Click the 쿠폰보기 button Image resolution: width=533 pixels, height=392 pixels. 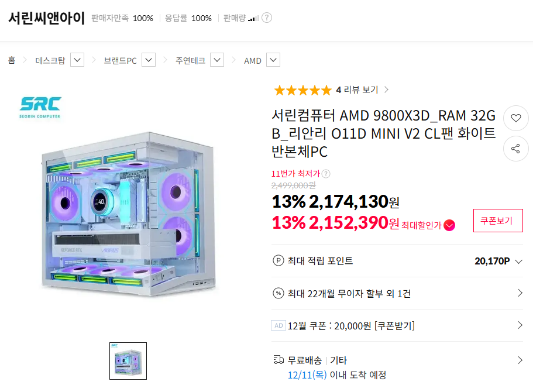click(x=497, y=221)
